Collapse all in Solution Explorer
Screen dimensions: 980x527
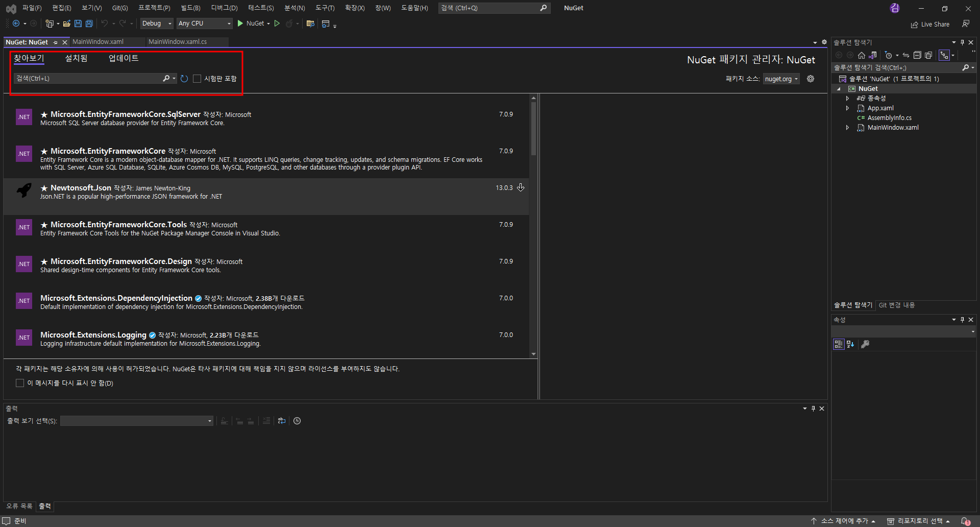click(917, 55)
